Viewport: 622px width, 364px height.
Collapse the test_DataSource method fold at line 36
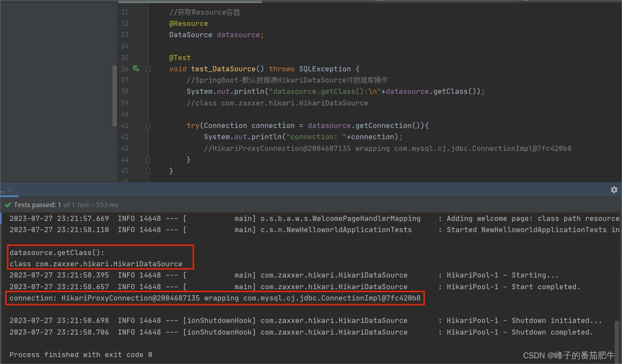[x=148, y=69]
